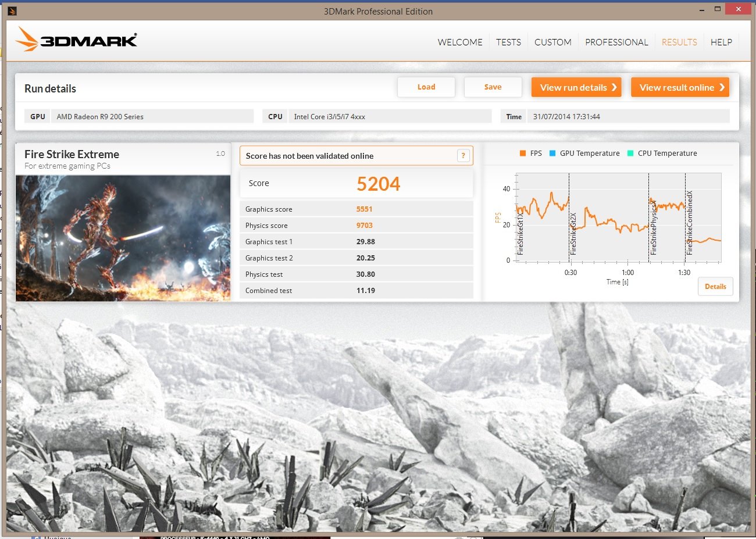Click the 'For extreme gaming PCs' subtitle
Image resolution: width=756 pixels, height=539 pixels.
click(x=67, y=166)
